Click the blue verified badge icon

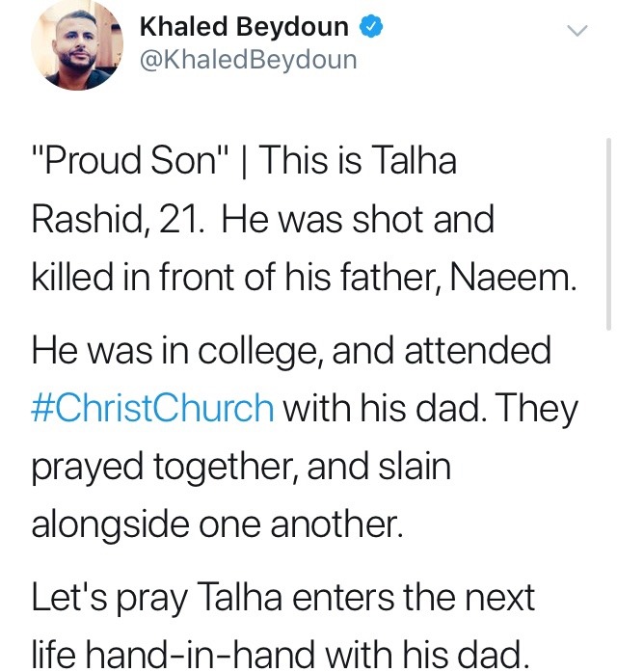pyautogui.click(x=370, y=27)
